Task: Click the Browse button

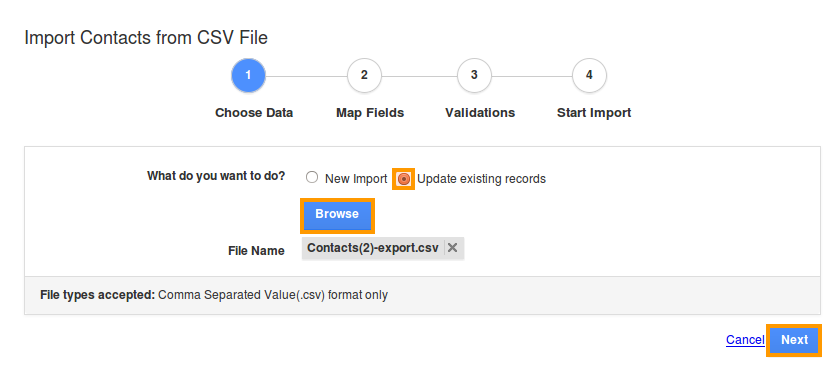Action: tap(338, 215)
